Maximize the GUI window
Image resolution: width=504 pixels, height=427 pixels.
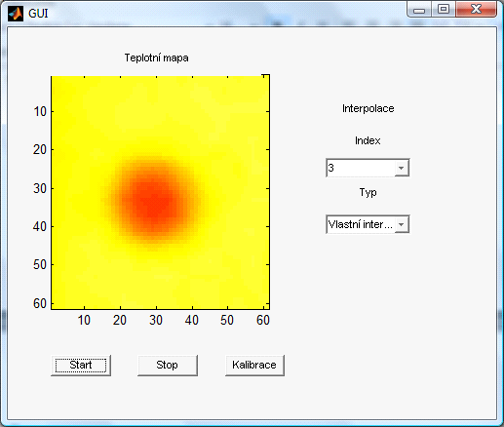pos(444,9)
